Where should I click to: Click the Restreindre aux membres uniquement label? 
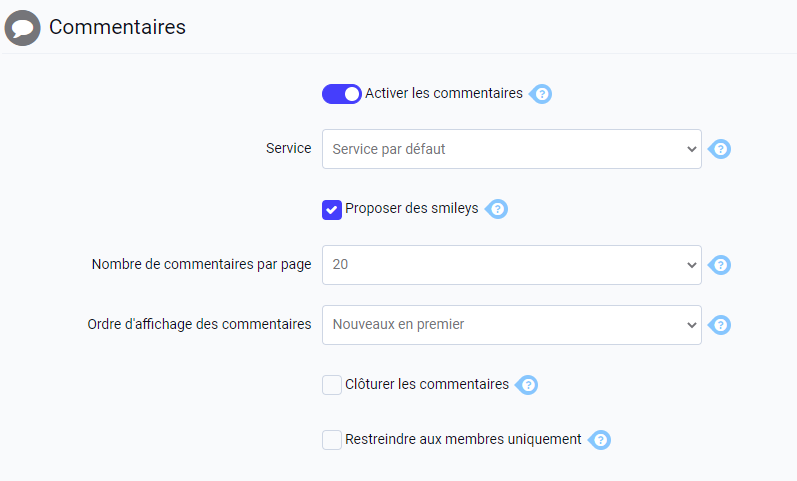(x=463, y=439)
